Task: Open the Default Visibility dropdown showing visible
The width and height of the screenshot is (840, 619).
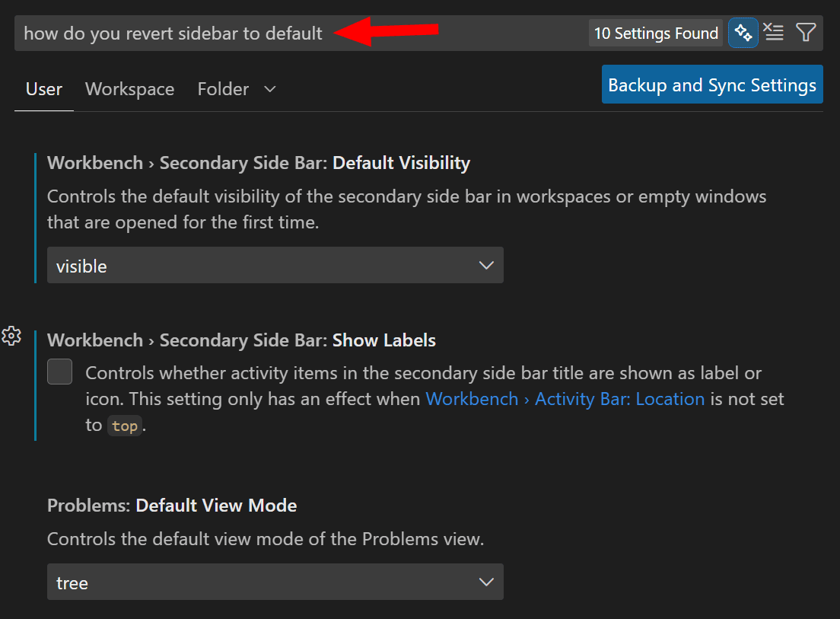Action: [275, 265]
